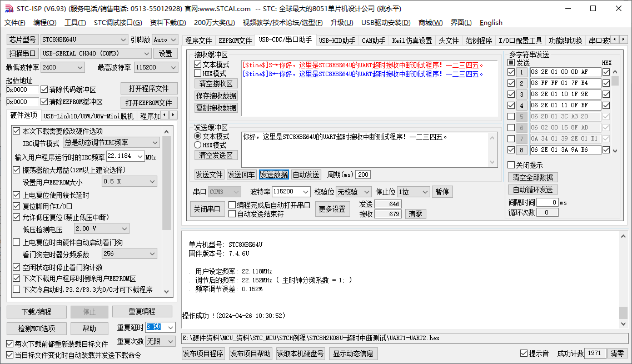Click 自动循环发送 button
632x364 pixels.
[x=533, y=190]
